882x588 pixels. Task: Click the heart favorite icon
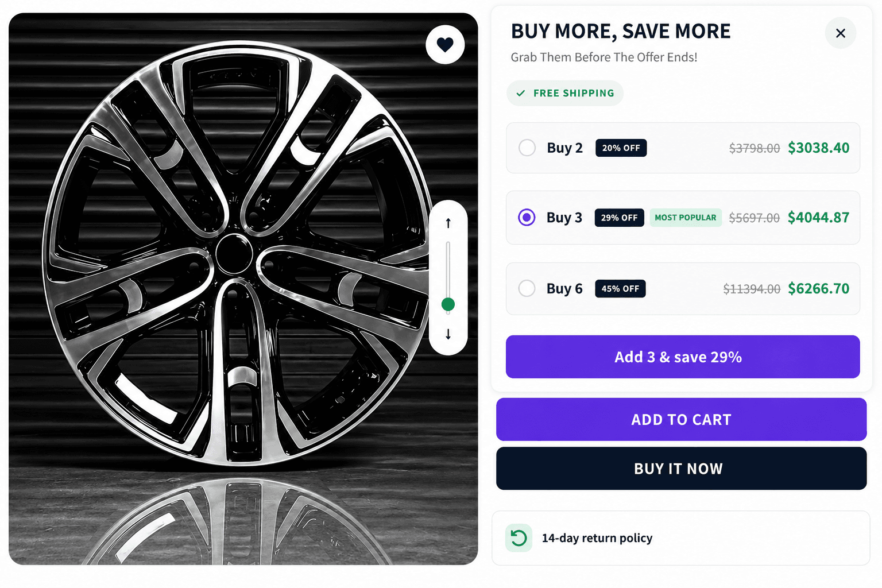pyautogui.click(x=445, y=44)
